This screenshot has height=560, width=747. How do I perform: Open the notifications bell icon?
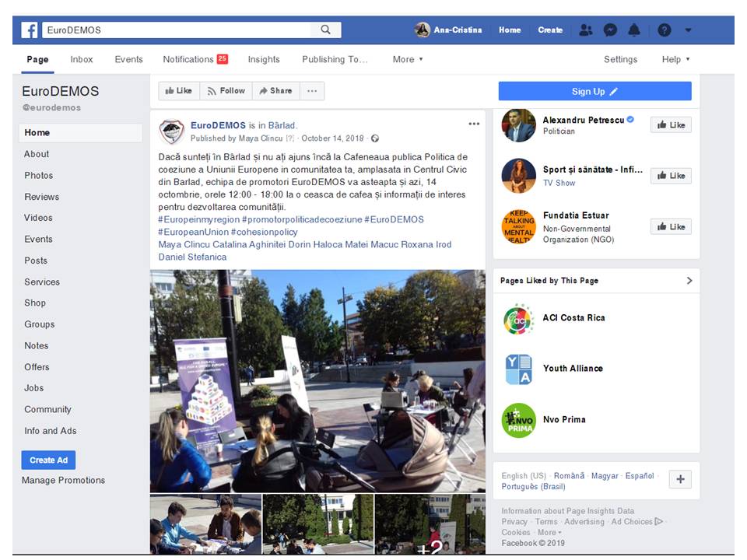coord(634,30)
